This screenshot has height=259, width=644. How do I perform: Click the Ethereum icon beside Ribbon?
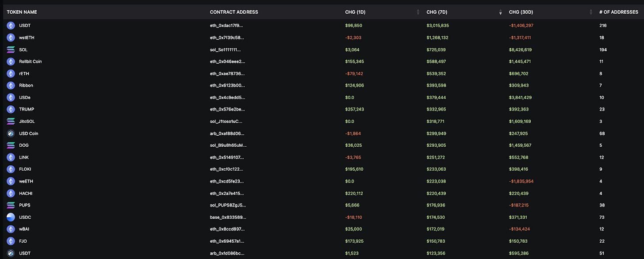pos(11,85)
